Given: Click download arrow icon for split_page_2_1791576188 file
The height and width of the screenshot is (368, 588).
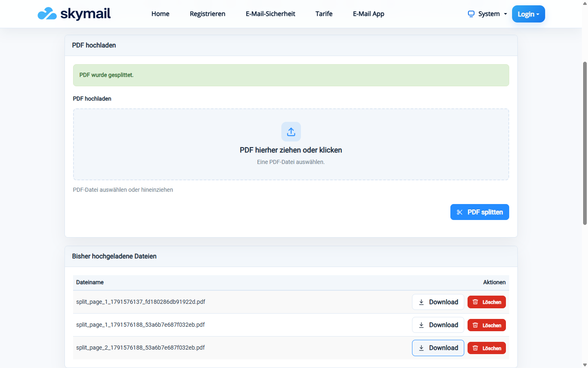Looking at the screenshot, I should click(x=421, y=348).
